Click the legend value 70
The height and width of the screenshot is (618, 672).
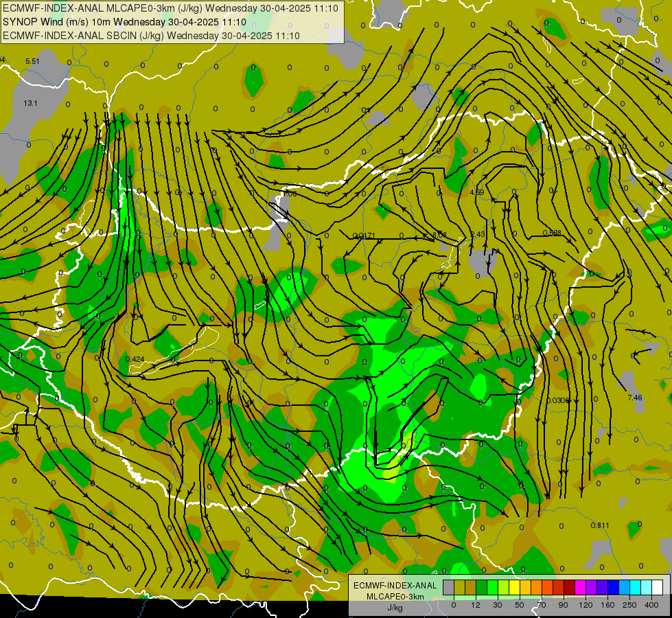pos(542,605)
